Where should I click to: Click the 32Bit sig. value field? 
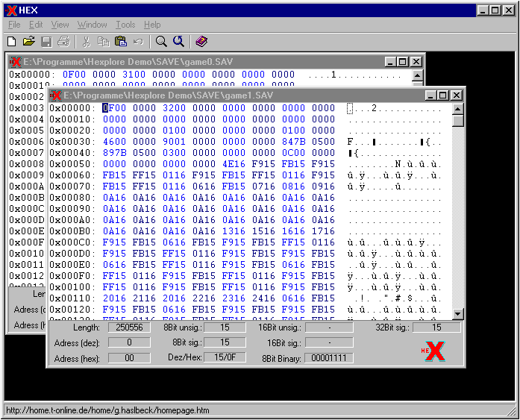click(x=436, y=327)
